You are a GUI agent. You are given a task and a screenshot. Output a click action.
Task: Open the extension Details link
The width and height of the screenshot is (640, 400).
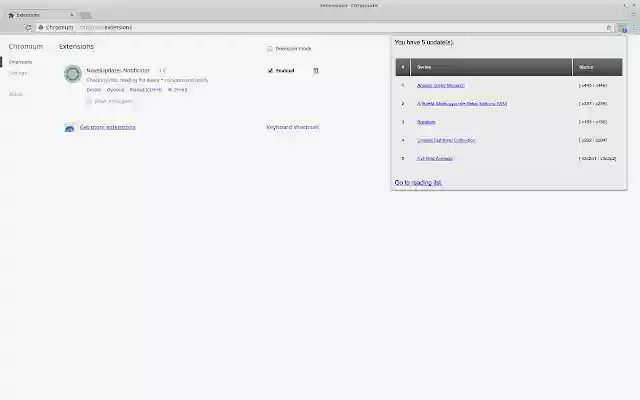[94, 90]
